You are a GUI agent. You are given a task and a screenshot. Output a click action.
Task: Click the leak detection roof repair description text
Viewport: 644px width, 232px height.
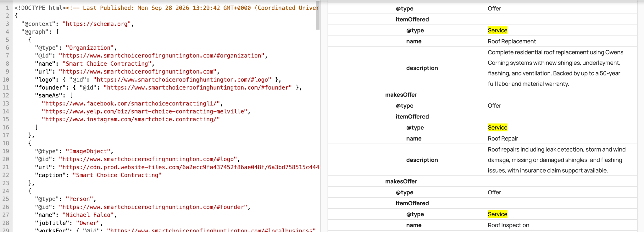click(x=557, y=160)
